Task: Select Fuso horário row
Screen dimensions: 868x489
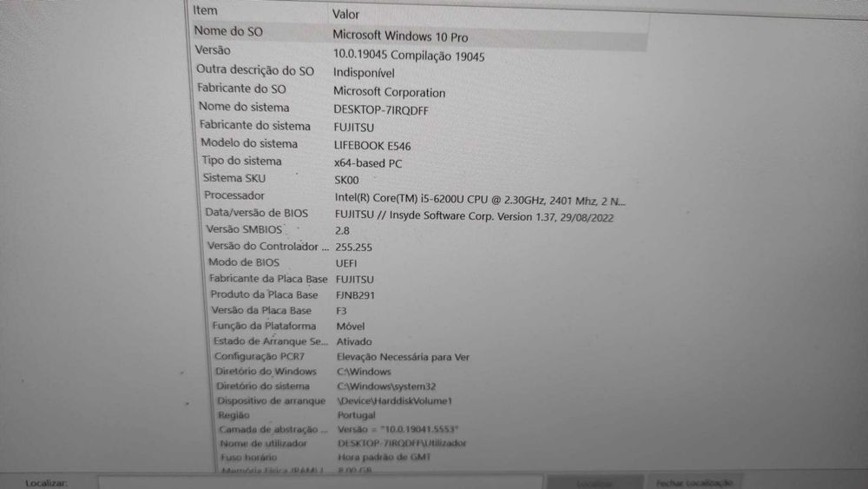Action: pos(248,458)
